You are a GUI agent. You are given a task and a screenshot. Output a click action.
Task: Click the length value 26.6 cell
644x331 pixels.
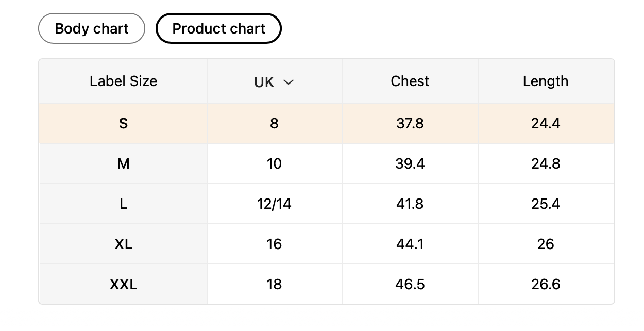coord(545,284)
